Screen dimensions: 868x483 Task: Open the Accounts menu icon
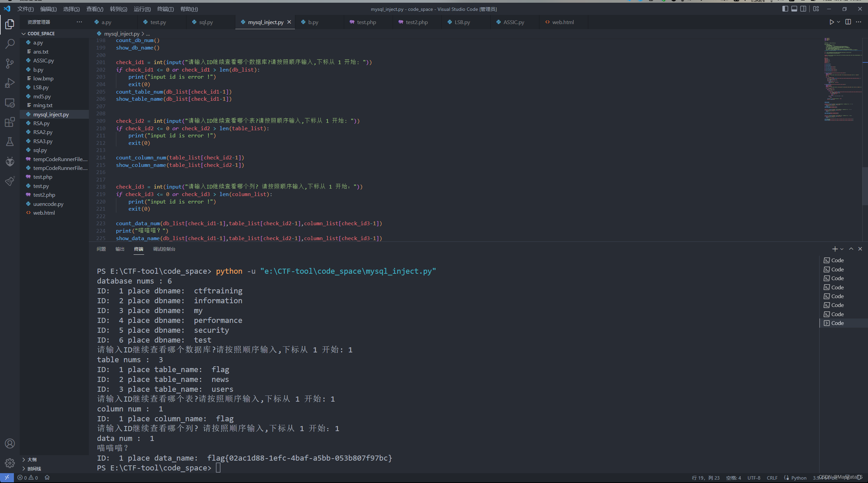click(10, 443)
